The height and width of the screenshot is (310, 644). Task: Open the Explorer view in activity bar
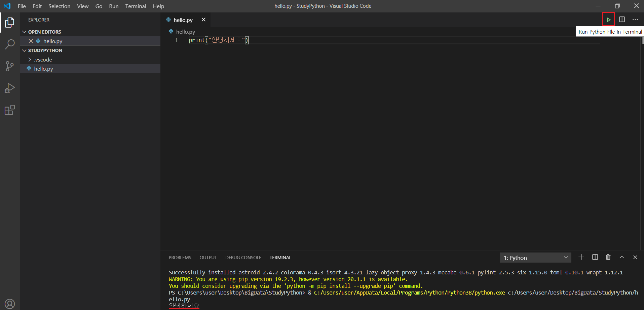click(10, 23)
